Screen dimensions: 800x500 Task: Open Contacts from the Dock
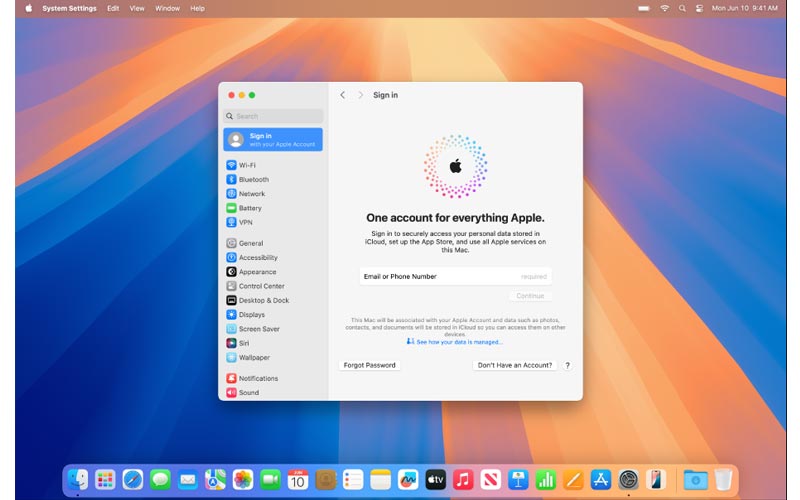326,480
